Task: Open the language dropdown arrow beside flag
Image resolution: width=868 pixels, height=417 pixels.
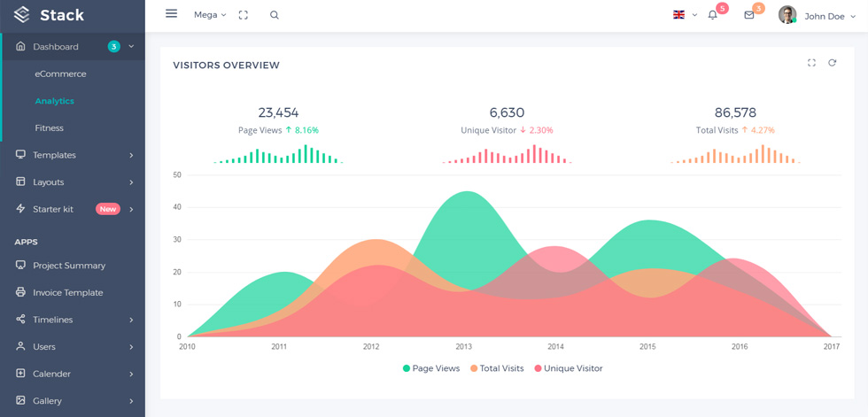Action: pos(694,15)
